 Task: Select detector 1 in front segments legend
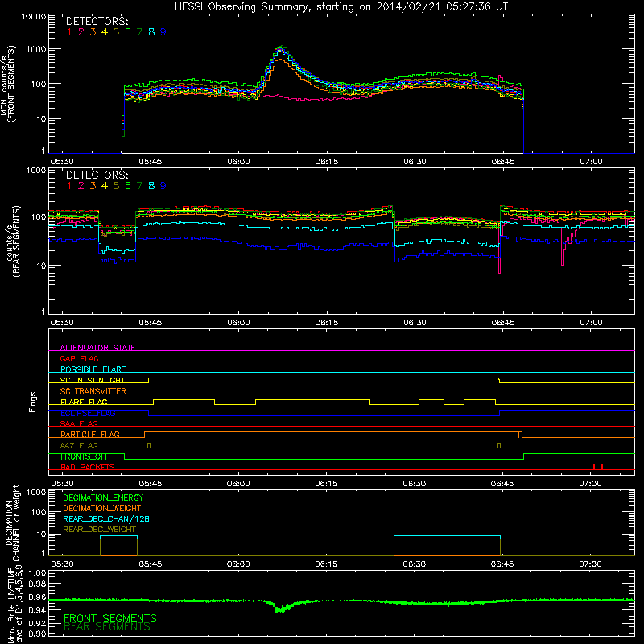click(69, 32)
